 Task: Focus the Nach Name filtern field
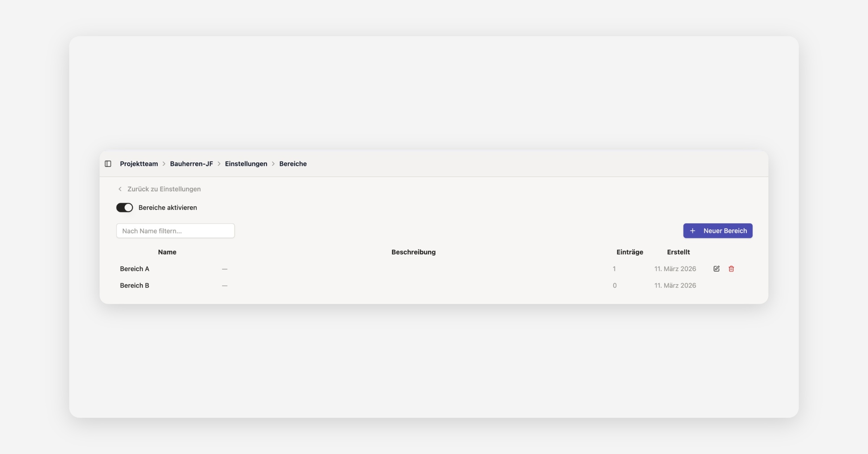(x=175, y=231)
